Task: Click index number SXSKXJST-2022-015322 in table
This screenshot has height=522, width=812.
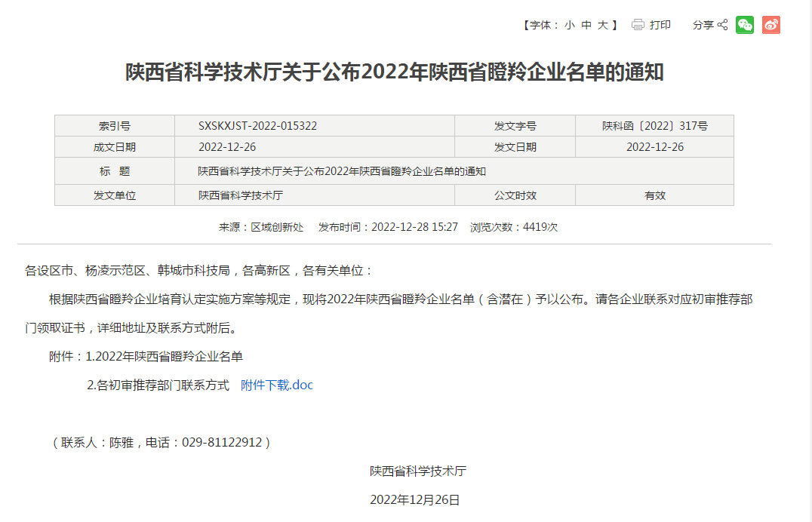Action: 258,126
